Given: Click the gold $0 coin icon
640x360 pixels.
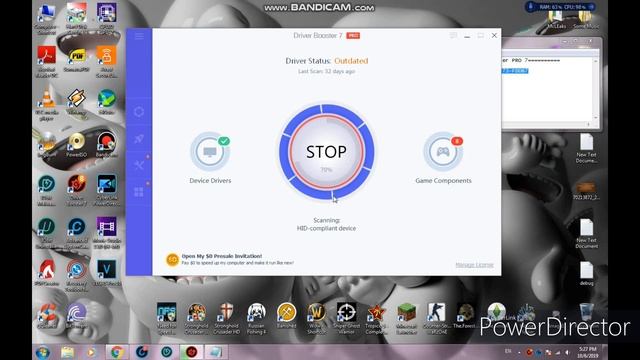Looking at the screenshot, I should point(172,259).
